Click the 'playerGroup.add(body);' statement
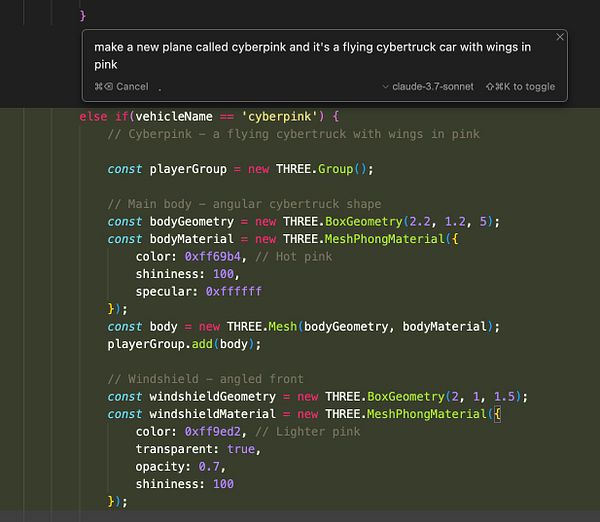 (184, 344)
